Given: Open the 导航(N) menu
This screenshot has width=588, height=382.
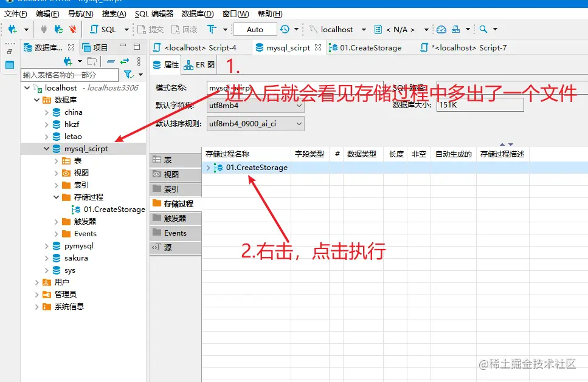Looking at the screenshot, I should click(80, 14).
